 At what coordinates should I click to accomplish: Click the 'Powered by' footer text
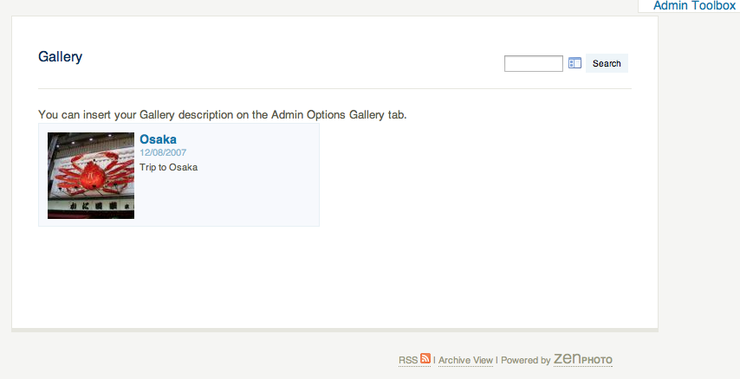(x=526, y=360)
